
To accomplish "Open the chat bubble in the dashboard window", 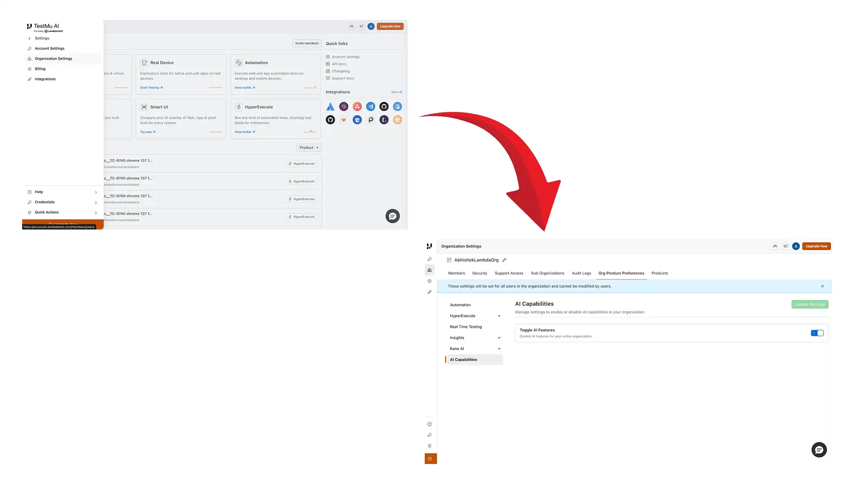I will (392, 216).
